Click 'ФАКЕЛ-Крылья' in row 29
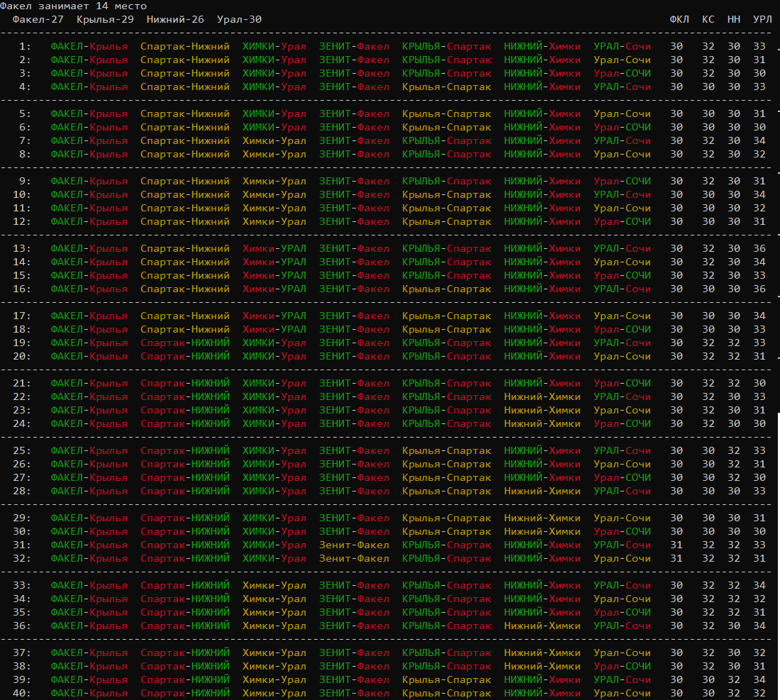Viewport: 780px width, 700px height. coord(89,518)
